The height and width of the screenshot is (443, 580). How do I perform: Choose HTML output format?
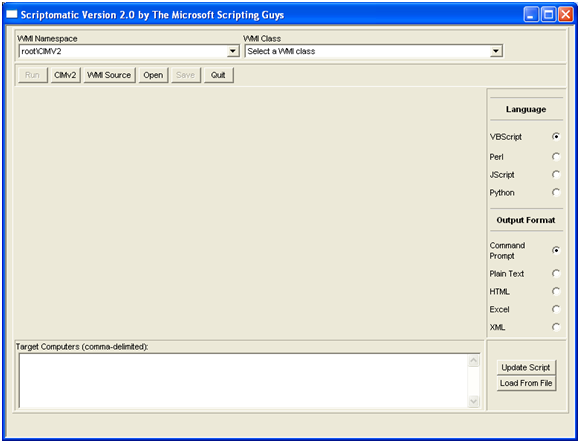(x=556, y=291)
